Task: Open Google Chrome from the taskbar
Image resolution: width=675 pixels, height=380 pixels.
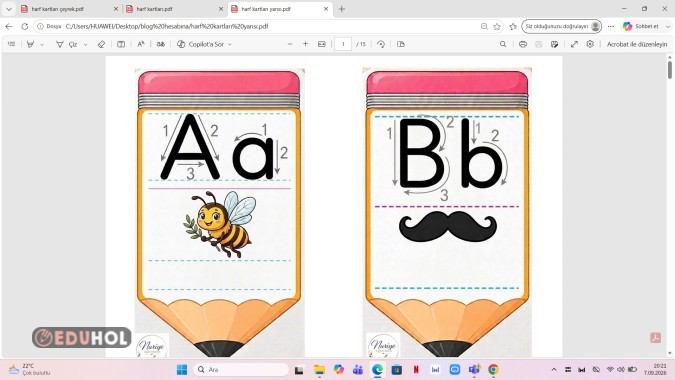Action: pos(493,370)
